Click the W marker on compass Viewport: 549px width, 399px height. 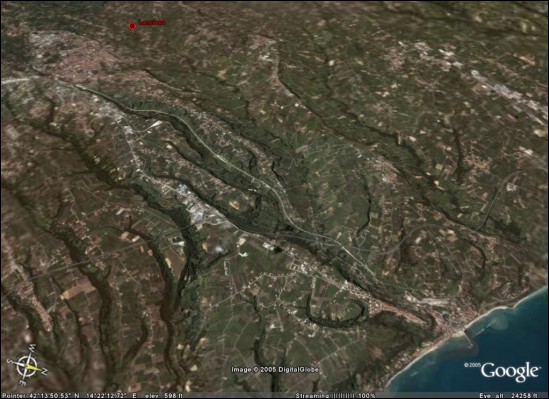(32, 347)
